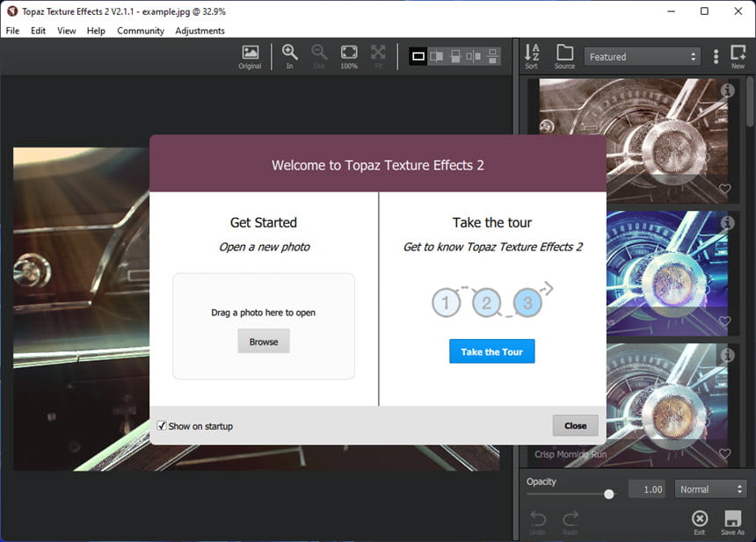Show info for the blue preset
756x542 pixels.
click(727, 222)
